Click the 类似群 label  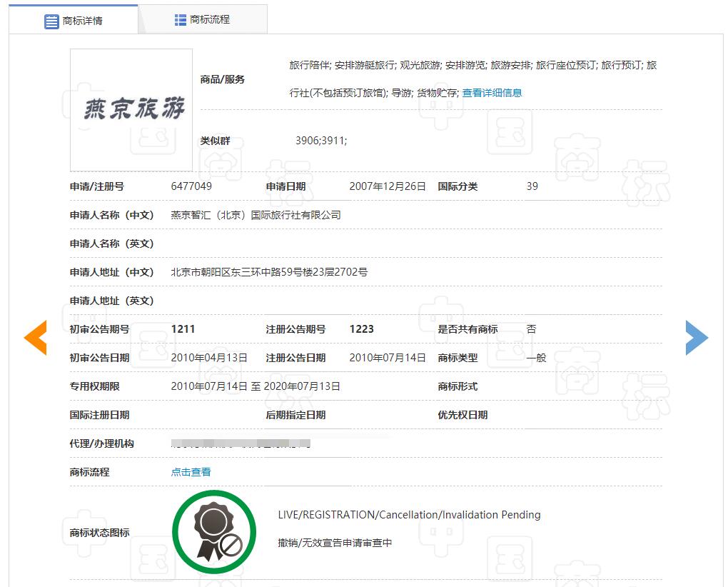click(x=215, y=141)
